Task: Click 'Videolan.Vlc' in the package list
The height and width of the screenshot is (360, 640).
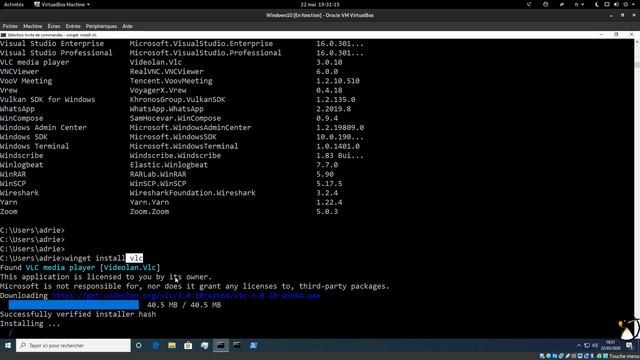Action: pyautogui.click(x=156, y=62)
